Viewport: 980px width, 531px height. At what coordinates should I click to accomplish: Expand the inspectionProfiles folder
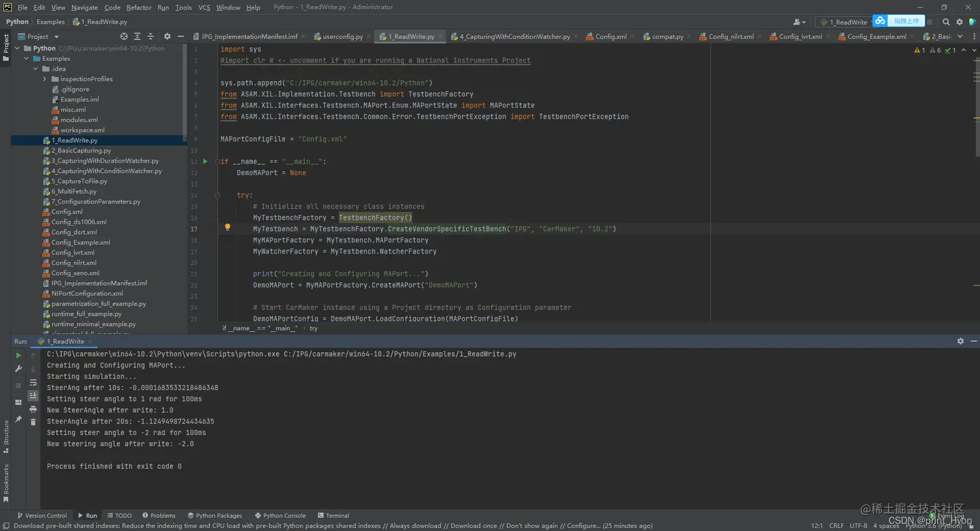pos(45,79)
